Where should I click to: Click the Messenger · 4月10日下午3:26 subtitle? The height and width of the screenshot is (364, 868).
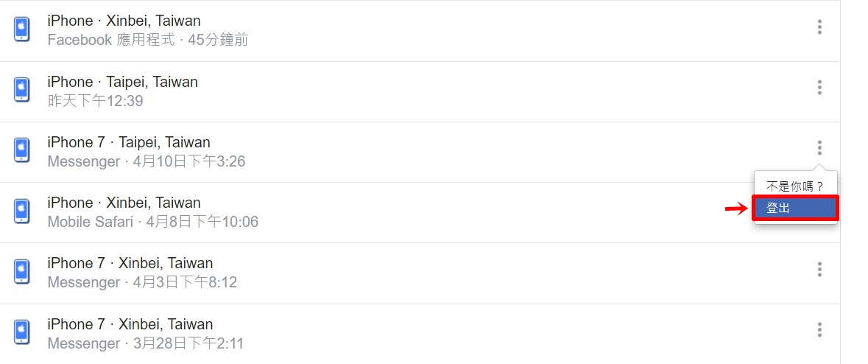[x=147, y=162]
